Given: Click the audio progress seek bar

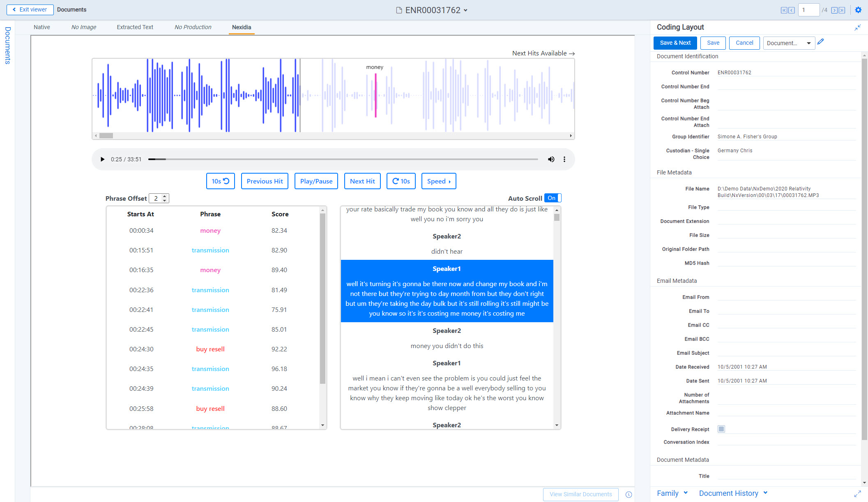Looking at the screenshot, I should pyautogui.click(x=343, y=159).
